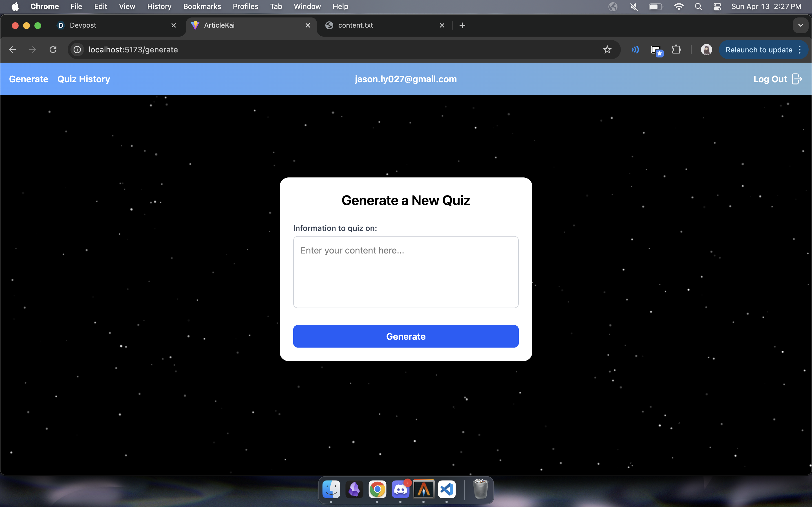Open the Bookmarks menu

tap(202, 7)
